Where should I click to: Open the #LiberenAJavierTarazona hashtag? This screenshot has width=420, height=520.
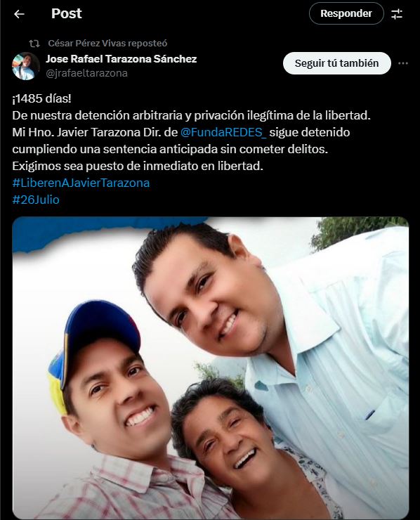coord(81,183)
